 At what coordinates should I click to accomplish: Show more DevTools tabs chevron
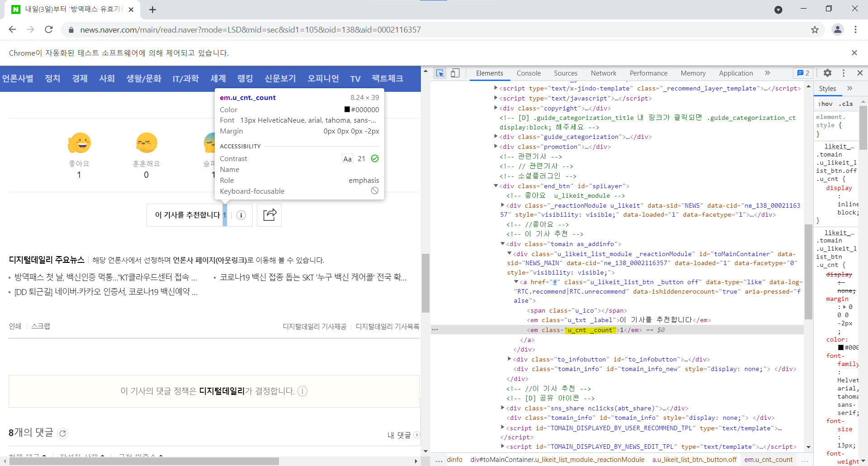(x=767, y=73)
